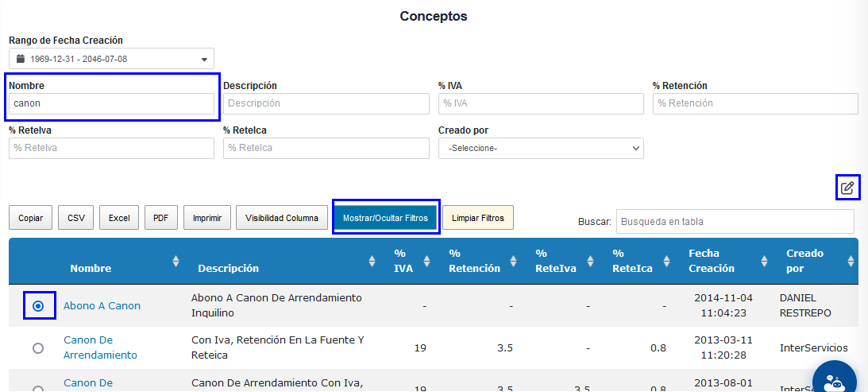Select the Abono A Canon radio button

38,306
